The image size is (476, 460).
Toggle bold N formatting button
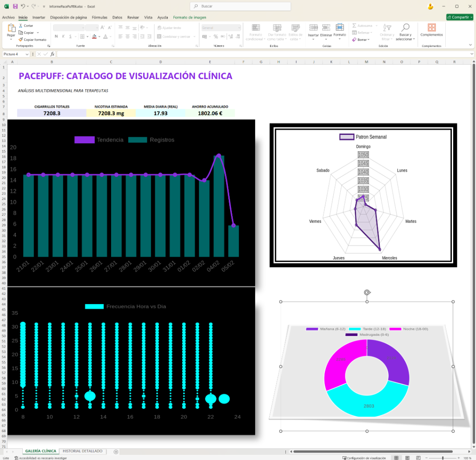point(56,36)
